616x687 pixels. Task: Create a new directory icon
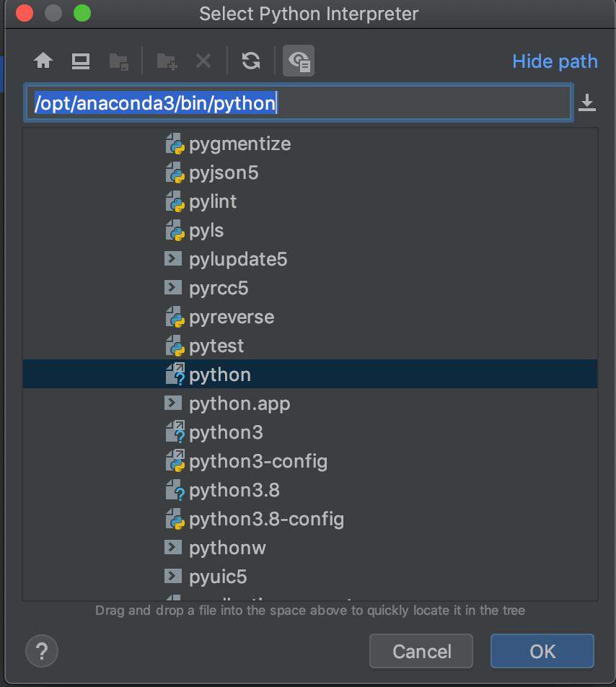[x=167, y=61]
